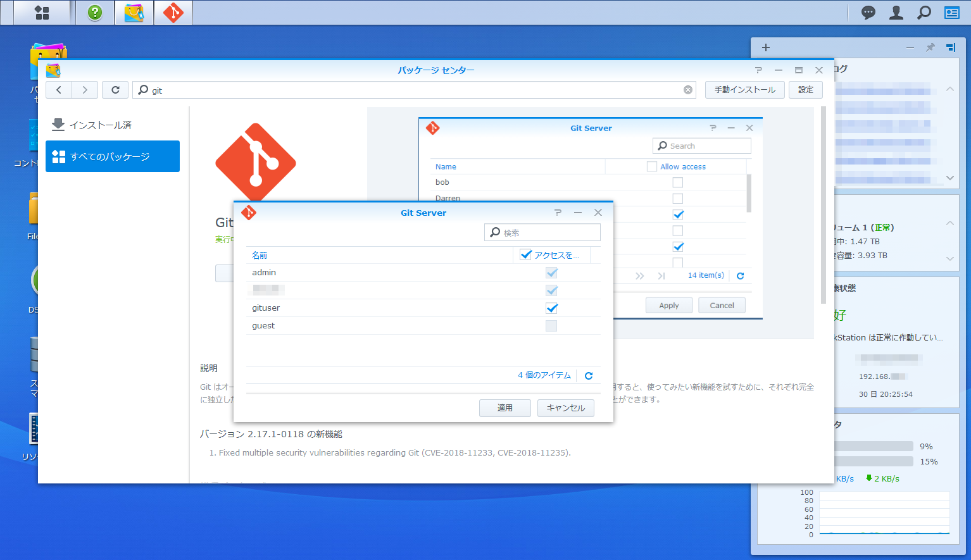Go forward in Package Center
The height and width of the screenshot is (560, 971).
click(x=85, y=90)
